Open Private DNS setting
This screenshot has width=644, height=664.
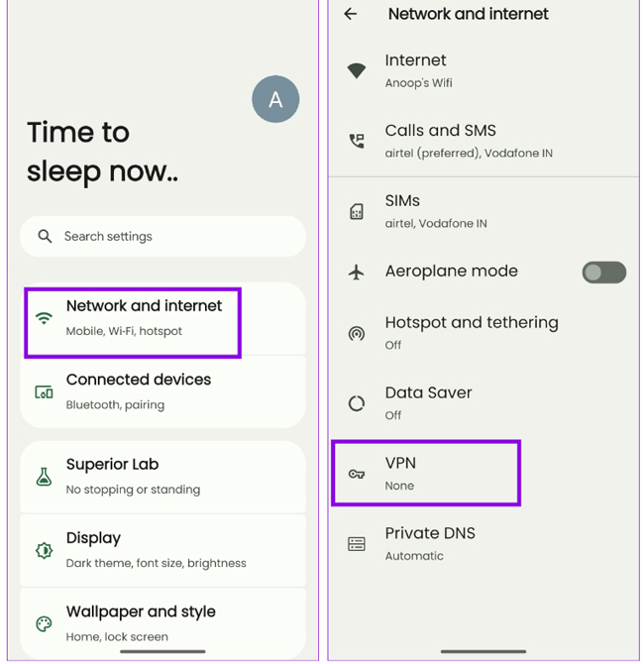[x=476, y=543]
